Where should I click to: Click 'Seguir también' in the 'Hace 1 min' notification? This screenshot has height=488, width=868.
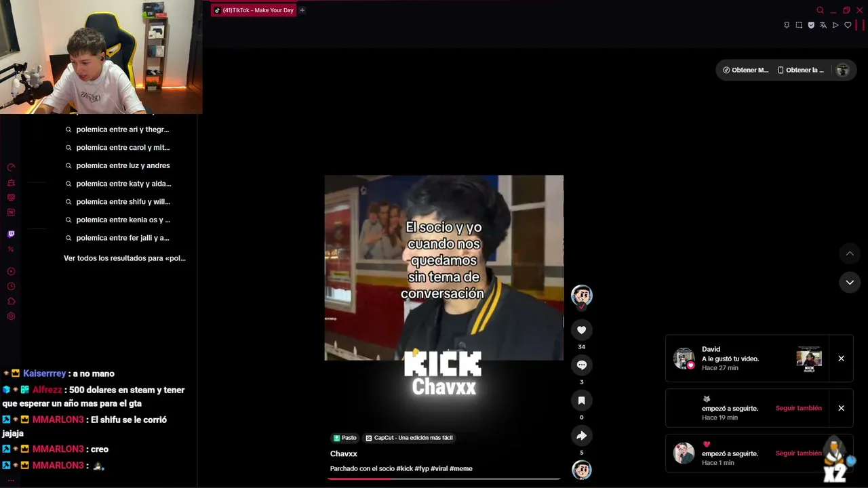(799, 453)
